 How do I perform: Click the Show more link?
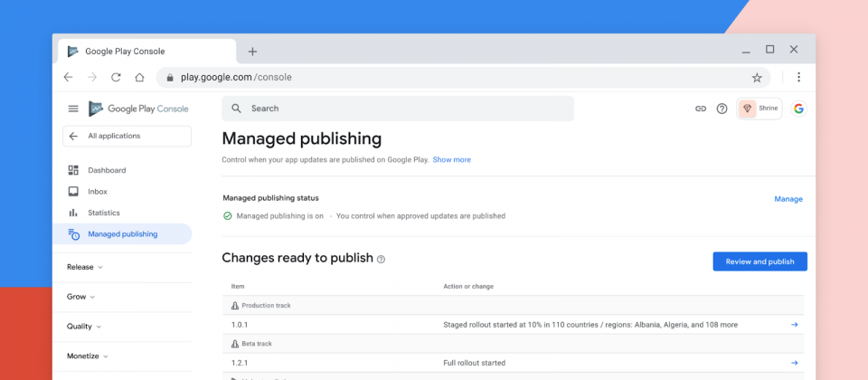(452, 159)
